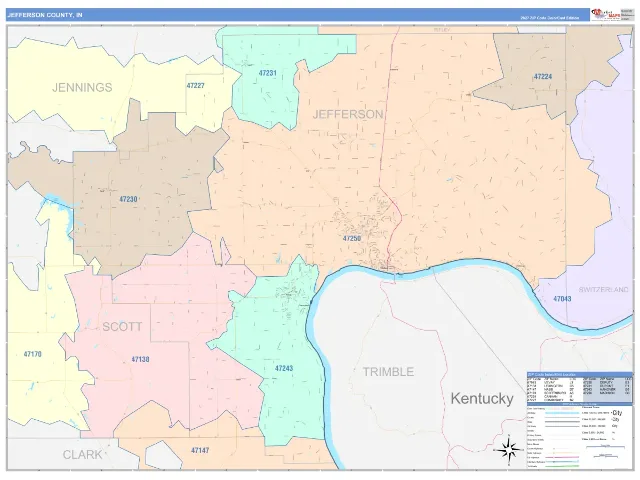The width and height of the screenshot is (640, 480).
Task: Click the magenta line sample in the legend
Action: click(562, 457)
